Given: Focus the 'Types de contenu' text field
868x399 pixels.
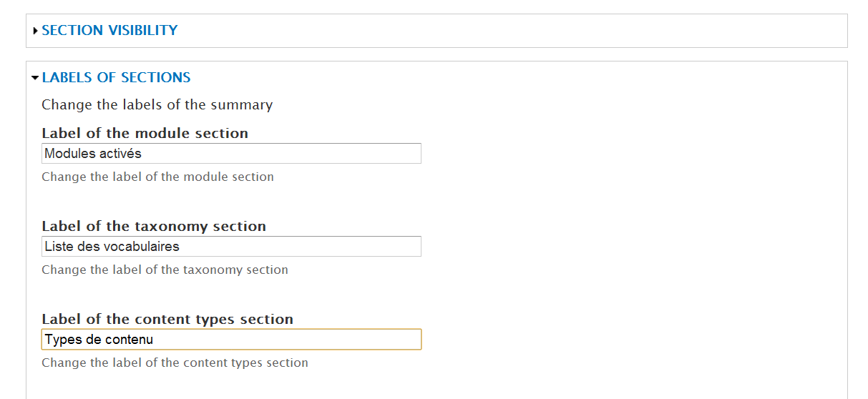Looking at the screenshot, I should (x=231, y=339).
